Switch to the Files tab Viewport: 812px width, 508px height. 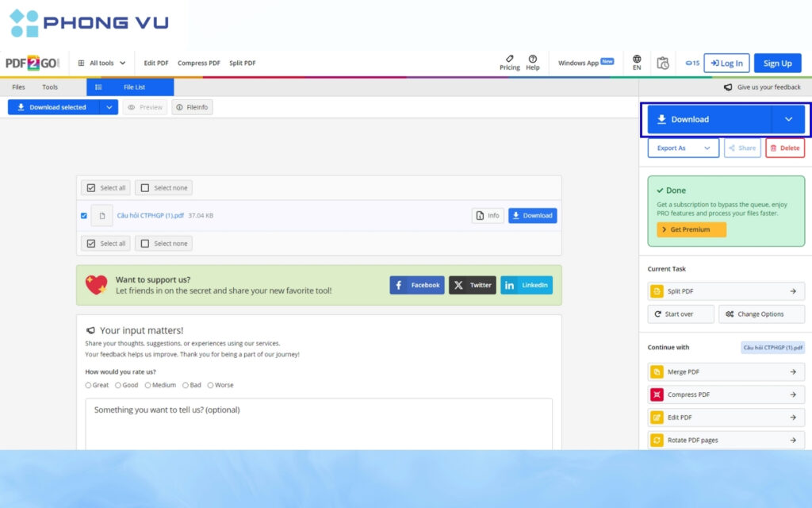18,87
